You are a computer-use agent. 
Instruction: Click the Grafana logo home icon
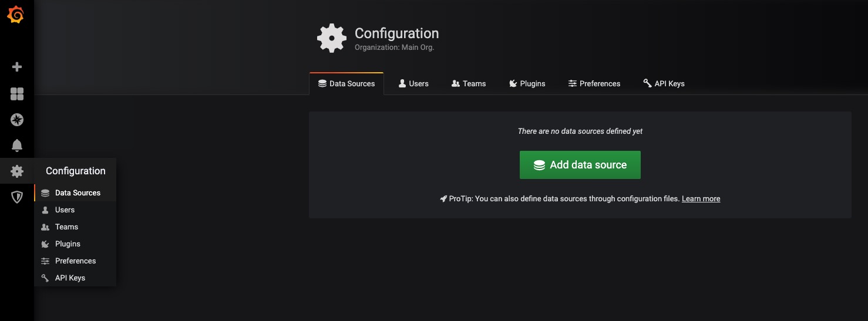tap(16, 15)
